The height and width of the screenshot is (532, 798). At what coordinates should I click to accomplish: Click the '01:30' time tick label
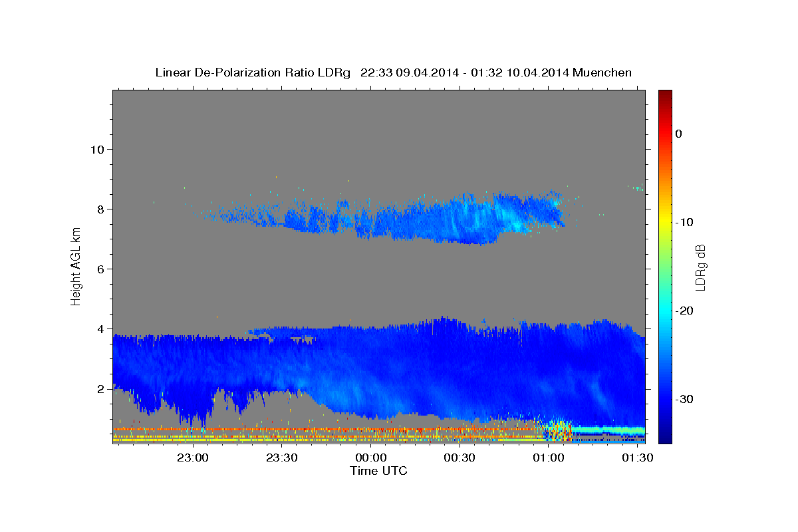point(636,458)
